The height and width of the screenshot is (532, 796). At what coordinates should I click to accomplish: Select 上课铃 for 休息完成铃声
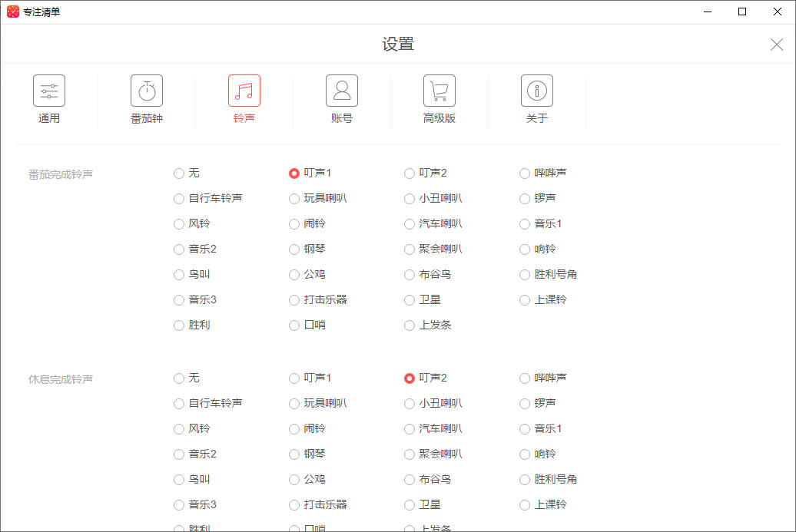click(x=525, y=505)
